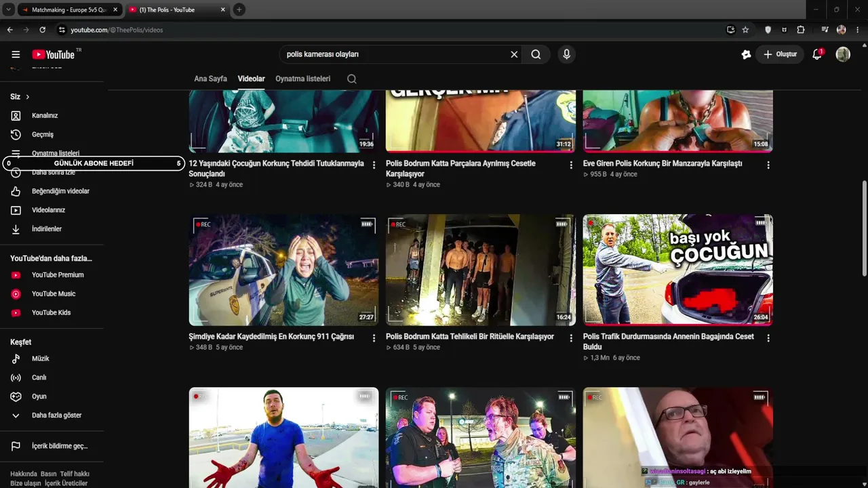868x488 pixels.
Task: Search within the channel using the magnifier
Action: pos(351,79)
